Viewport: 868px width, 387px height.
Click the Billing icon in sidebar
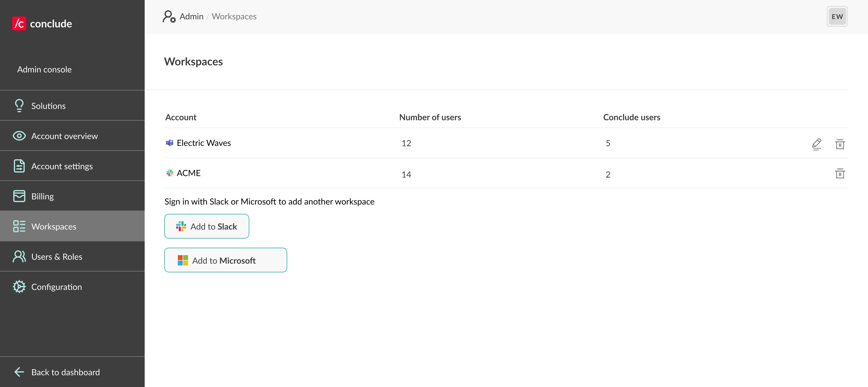19,196
